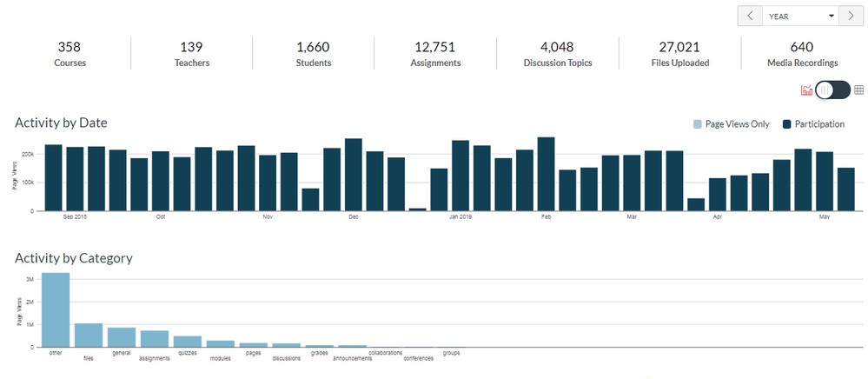The image size is (868, 379).
Task: Click the 640 Media Recordings statistic
Action: coord(801,54)
